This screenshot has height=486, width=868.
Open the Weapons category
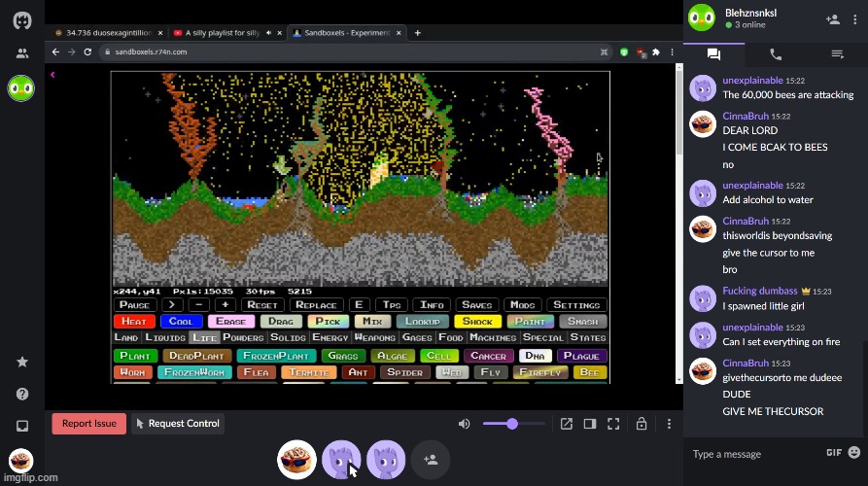coord(375,337)
